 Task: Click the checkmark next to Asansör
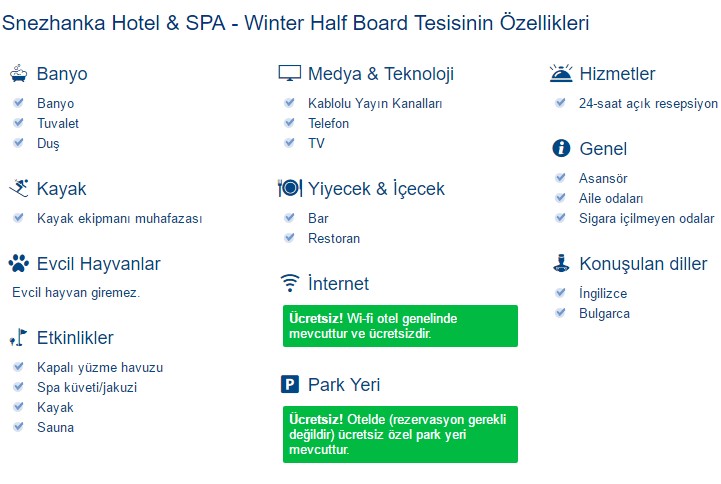pyautogui.click(x=561, y=178)
